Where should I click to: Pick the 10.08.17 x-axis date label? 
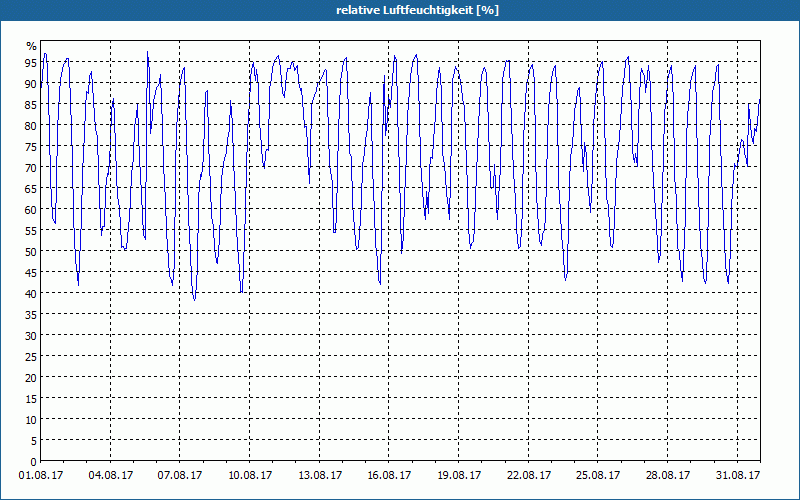tap(250, 476)
